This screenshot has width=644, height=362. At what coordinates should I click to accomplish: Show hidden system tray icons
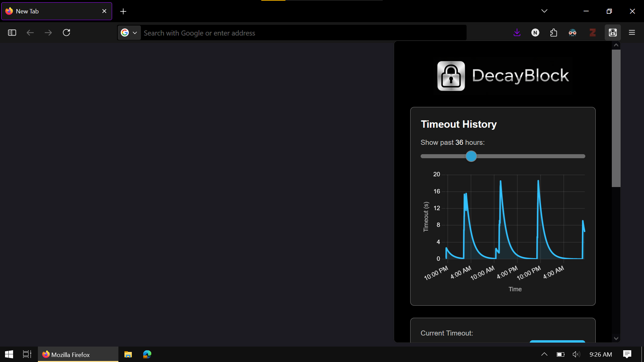544,354
